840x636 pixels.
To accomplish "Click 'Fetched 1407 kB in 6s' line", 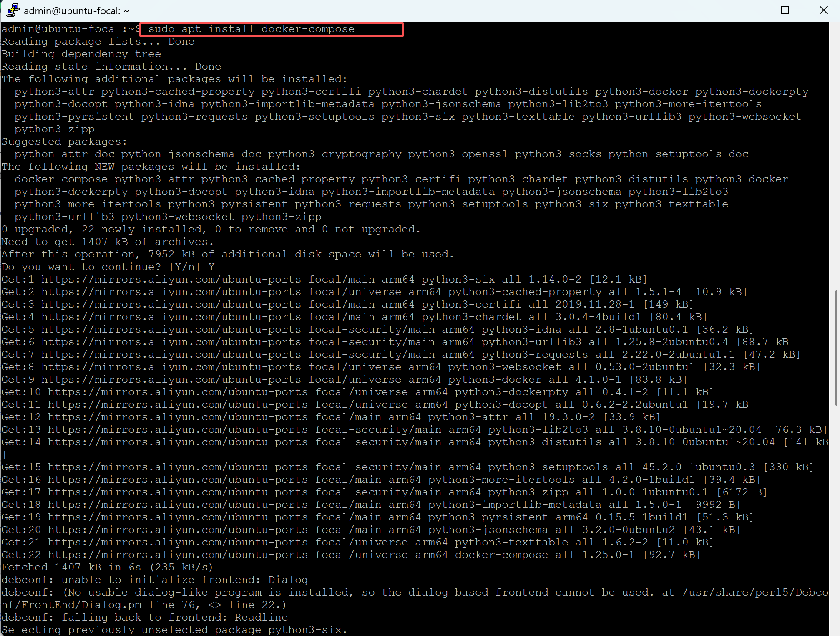I will (x=107, y=568).
